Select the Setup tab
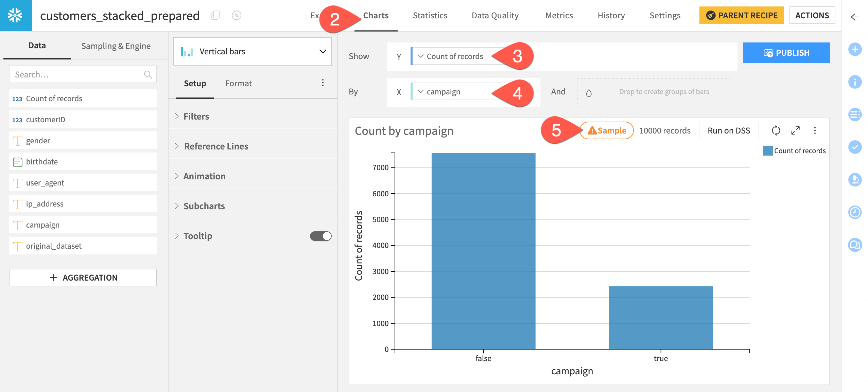Screen dimensions: 868x392 pyautogui.click(x=195, y=84)
